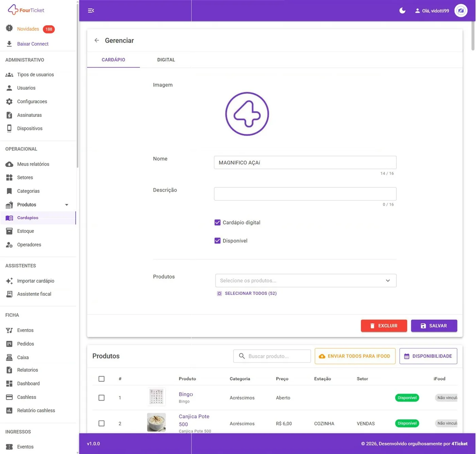Click the Operadores user-gear icon
Image resolution: width=476 pixels, height=454 pixels.
coord(9,245)
